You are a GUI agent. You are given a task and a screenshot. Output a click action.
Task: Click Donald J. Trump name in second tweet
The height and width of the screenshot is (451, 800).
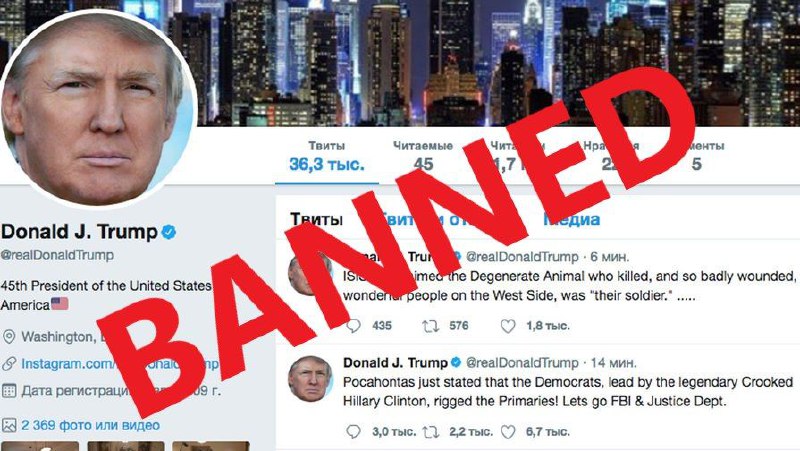[395, 363]
